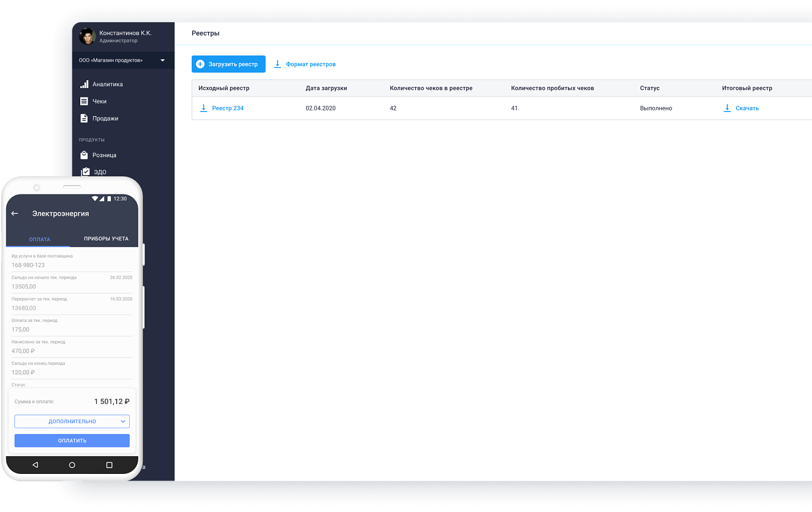Click the Сальдо на начало field 13505,00
812x512 pixels.
coord(24,287)
